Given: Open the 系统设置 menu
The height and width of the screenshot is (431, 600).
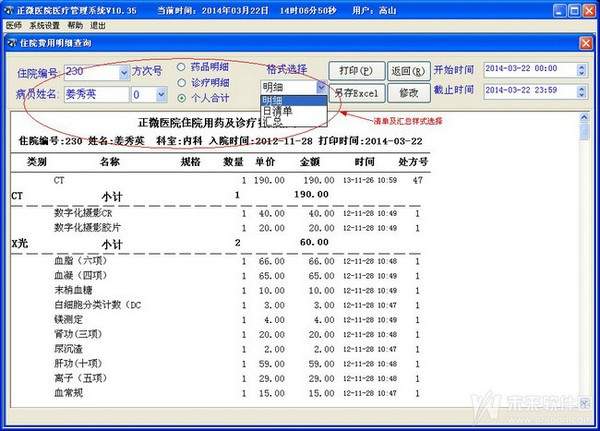Looking at the screenshot, I should [x=45, y=24].
